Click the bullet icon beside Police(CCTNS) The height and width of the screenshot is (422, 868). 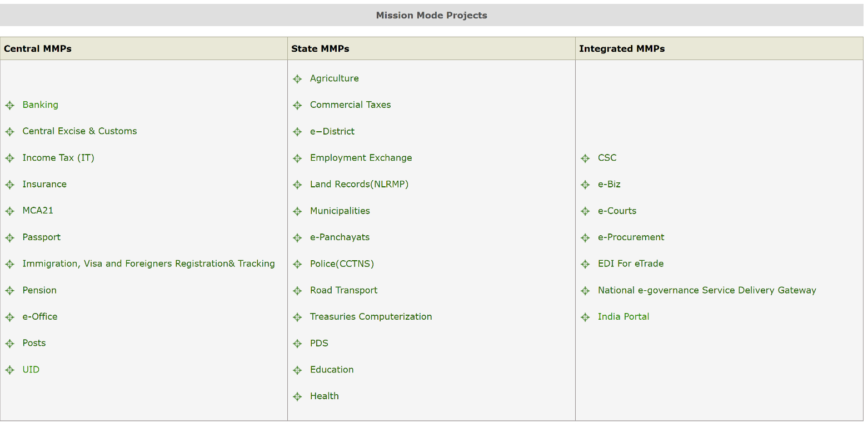click(x=297, y=264)
